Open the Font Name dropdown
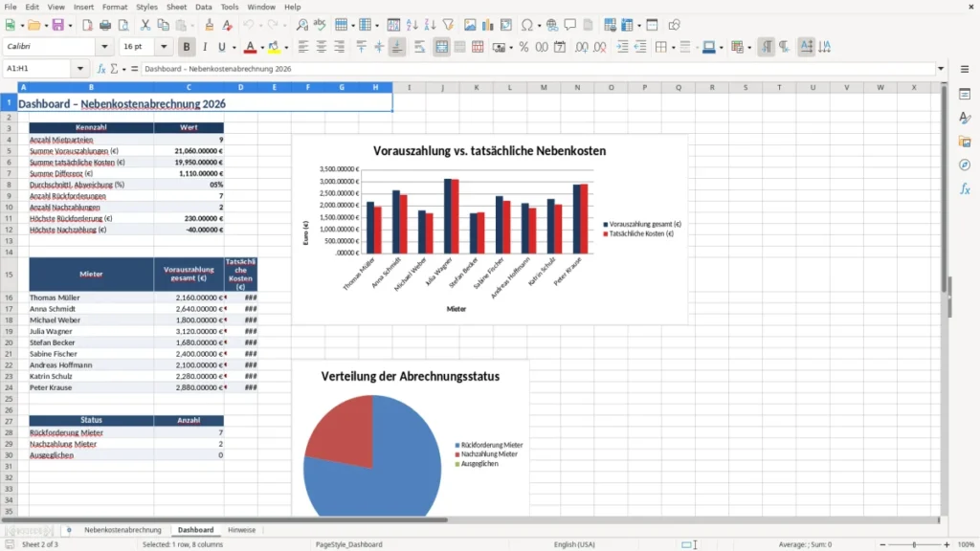The width and height of the screenshot is (980, 551). (x=104, y=46)
